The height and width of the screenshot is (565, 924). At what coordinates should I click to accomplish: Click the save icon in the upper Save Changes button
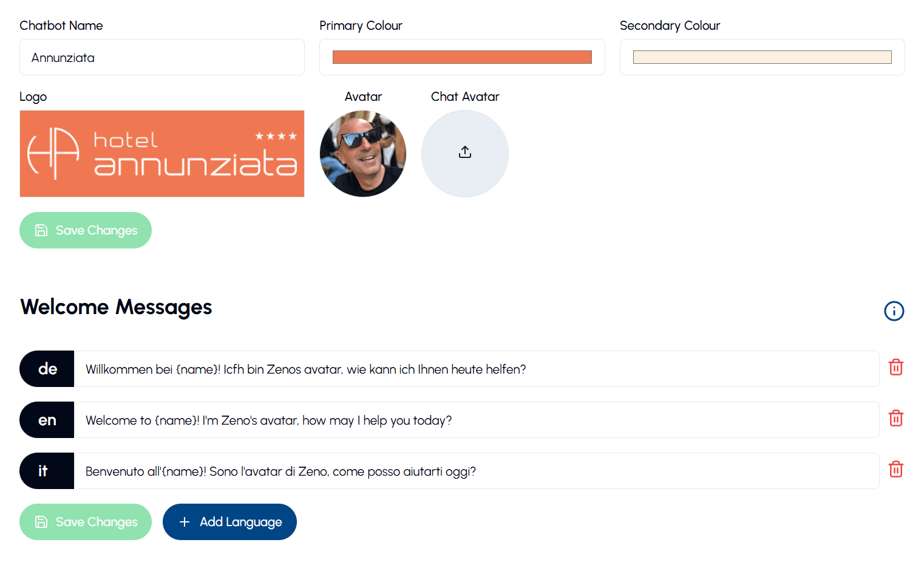41,230
